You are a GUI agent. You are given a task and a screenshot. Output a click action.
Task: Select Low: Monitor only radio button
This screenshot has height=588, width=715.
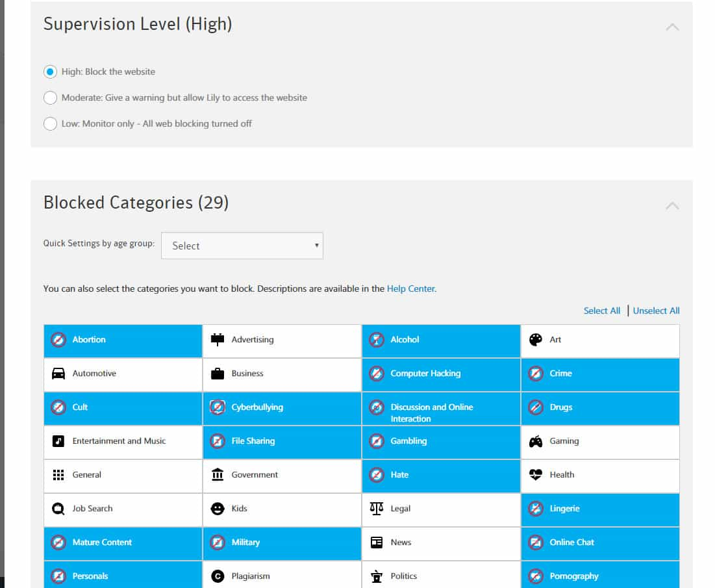(50, 123)
